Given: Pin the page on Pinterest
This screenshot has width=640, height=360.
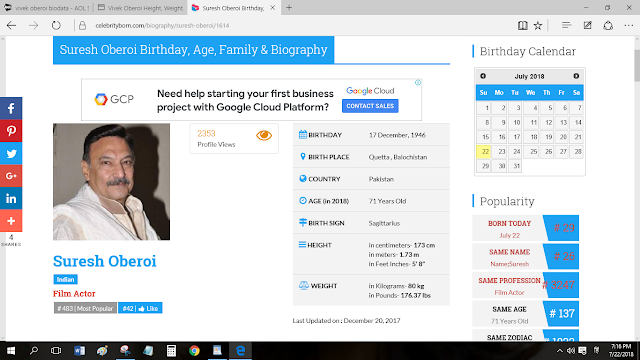Looking at the screenshot, I should point(11,131).
